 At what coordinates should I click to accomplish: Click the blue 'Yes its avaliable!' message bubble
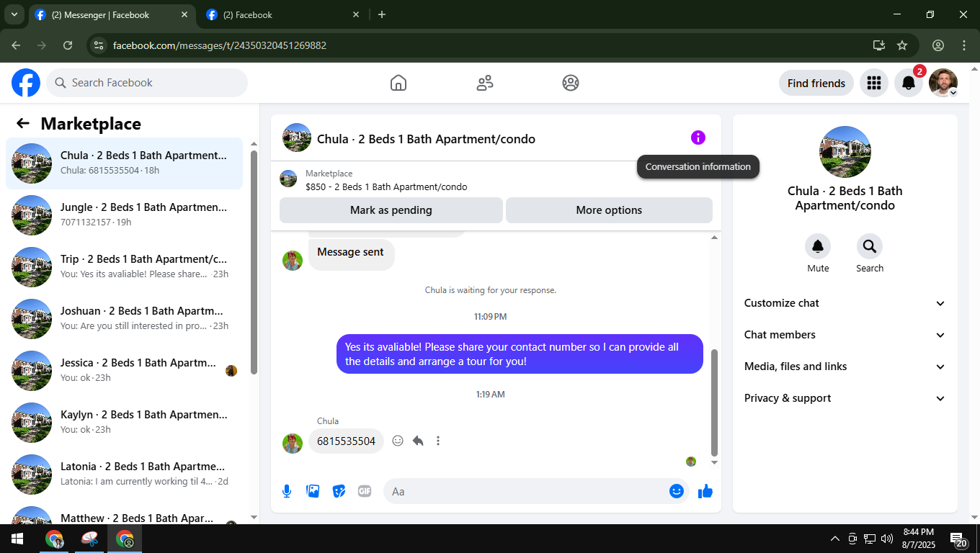(x=520, y=354)
